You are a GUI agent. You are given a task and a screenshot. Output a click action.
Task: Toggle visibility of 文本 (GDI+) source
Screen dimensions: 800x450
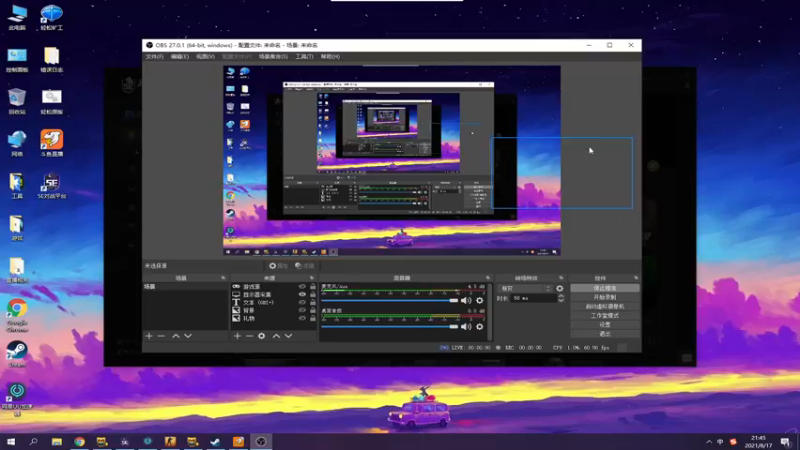pos(302,302)
